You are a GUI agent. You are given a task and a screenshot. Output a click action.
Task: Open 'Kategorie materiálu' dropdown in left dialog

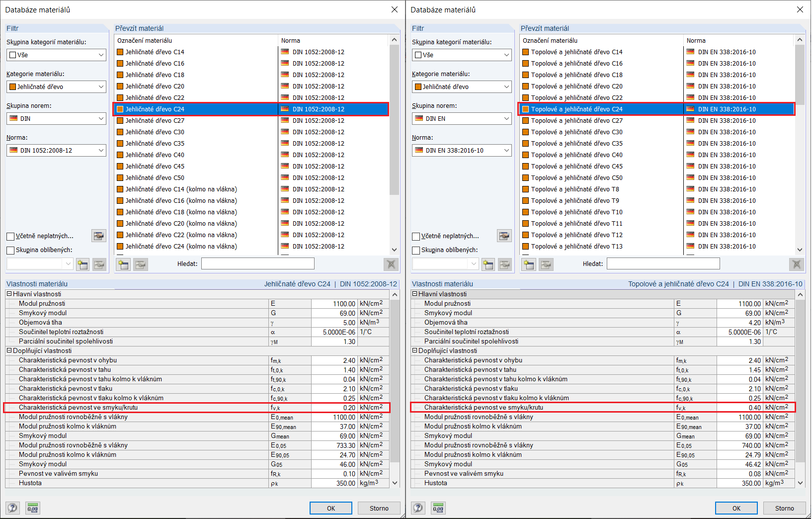pyautogui.click(x=56, y=86)
